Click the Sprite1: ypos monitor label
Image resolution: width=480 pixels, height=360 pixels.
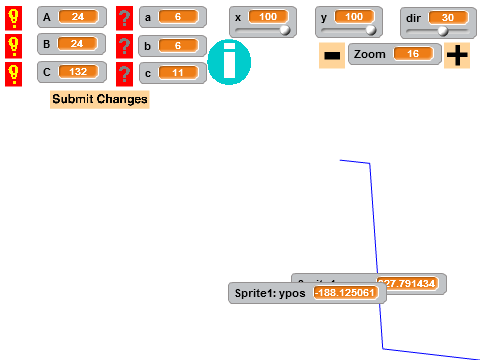[x=270, y=293]
